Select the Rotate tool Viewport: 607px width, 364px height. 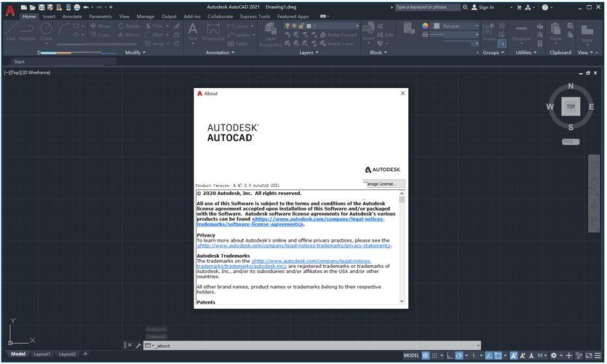point(129,26)
